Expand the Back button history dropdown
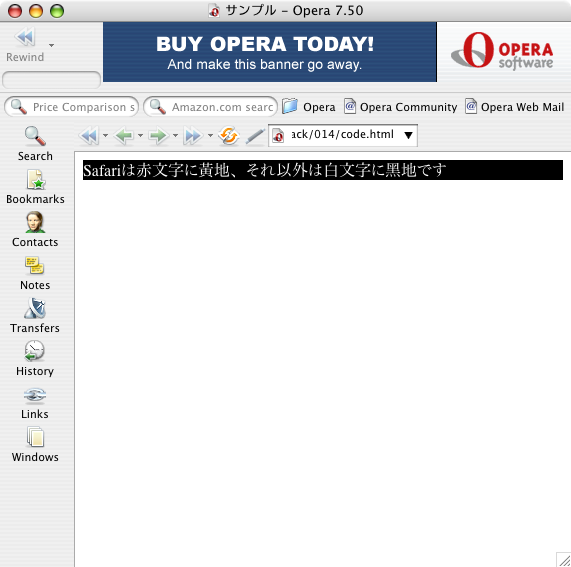 point(140,135)
